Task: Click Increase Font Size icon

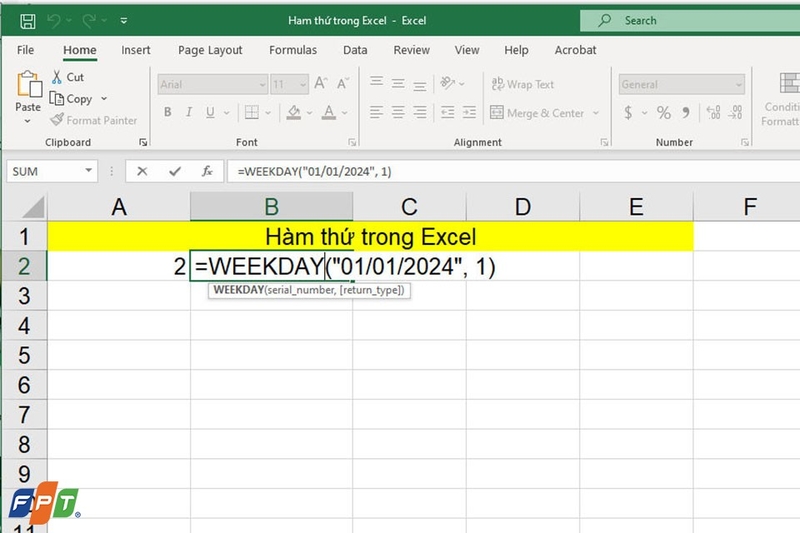Action: pyautogui.click(x=320, y=83)
